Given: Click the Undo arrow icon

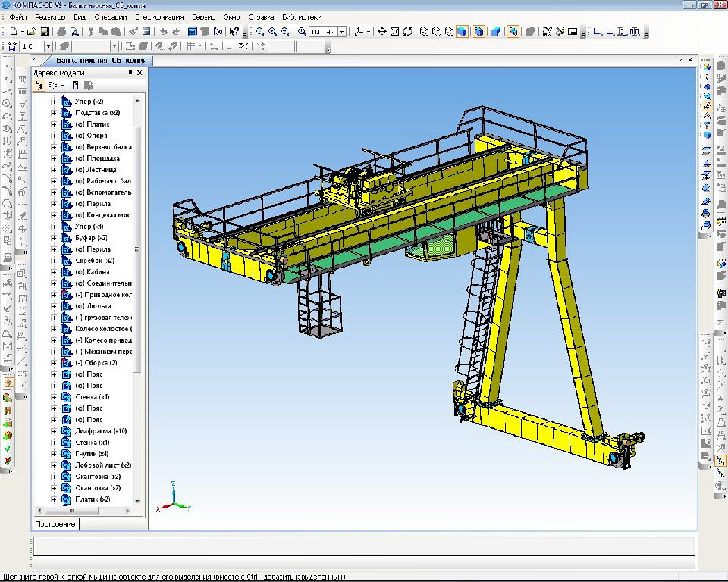Looking at the screenshot, I should (x=162, y=32).
